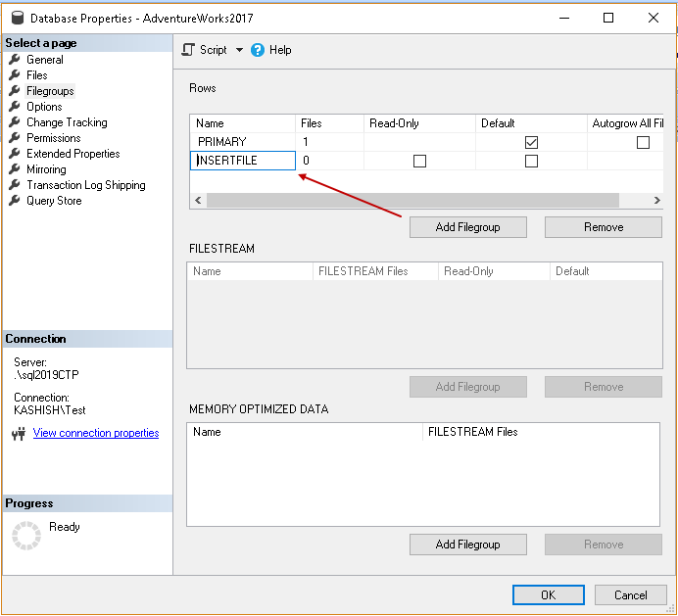
Task: Maximize the Database Properties window
Action: [x=608, y=18]
